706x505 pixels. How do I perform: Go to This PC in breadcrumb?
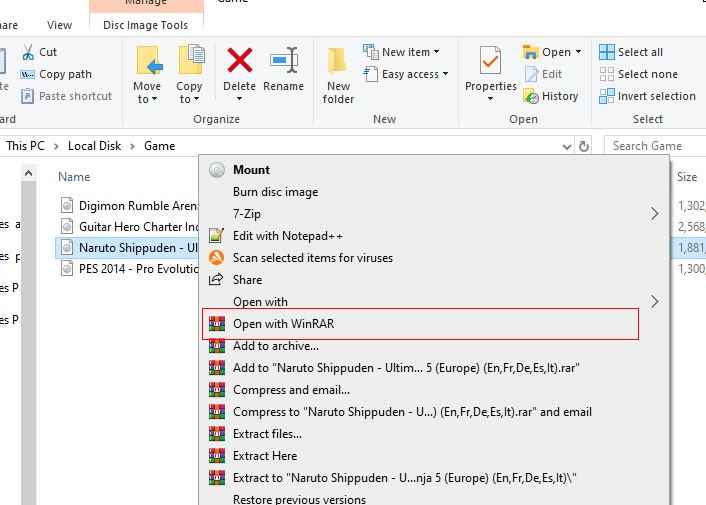(x=26, y=146)
